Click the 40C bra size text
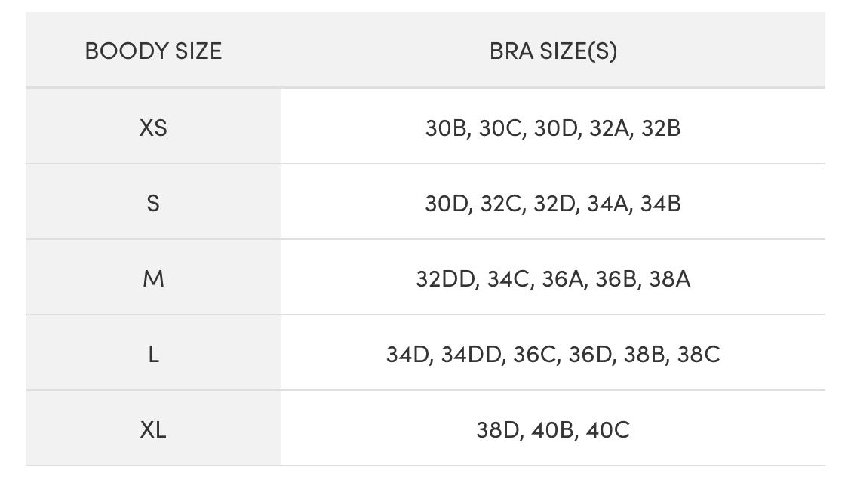The image size is (854, 504). coord(607,430)
